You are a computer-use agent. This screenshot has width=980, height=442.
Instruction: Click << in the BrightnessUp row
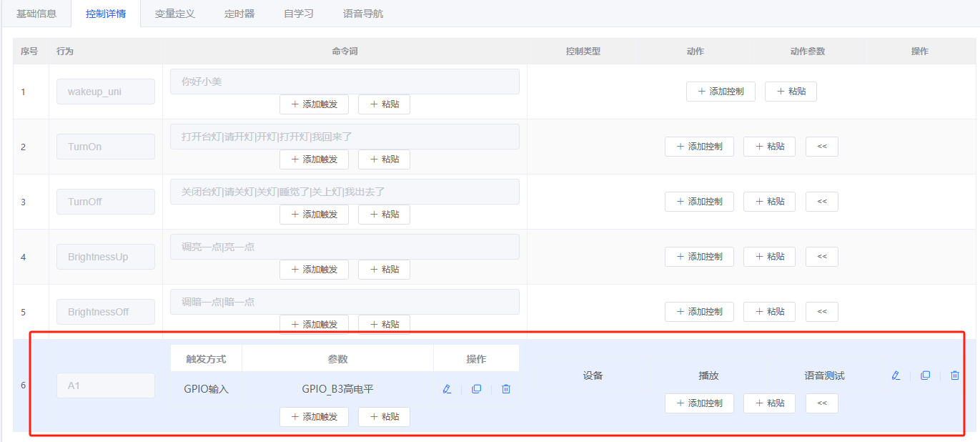821,257
